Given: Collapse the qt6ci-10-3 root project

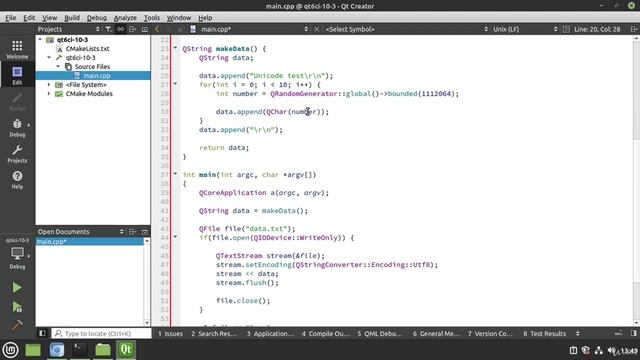Looking at the screenshot, I should coord(40,40).
